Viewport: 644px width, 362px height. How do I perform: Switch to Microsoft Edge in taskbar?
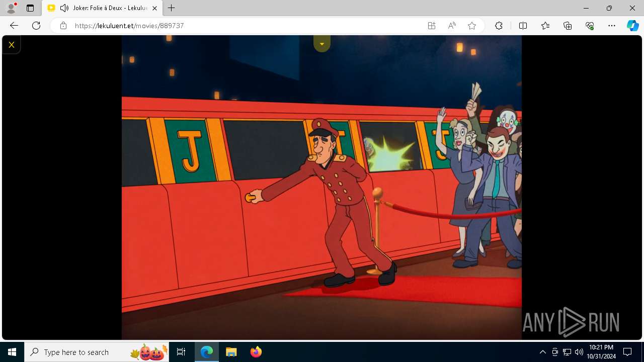pyautogui.click(x=207, y=352)
